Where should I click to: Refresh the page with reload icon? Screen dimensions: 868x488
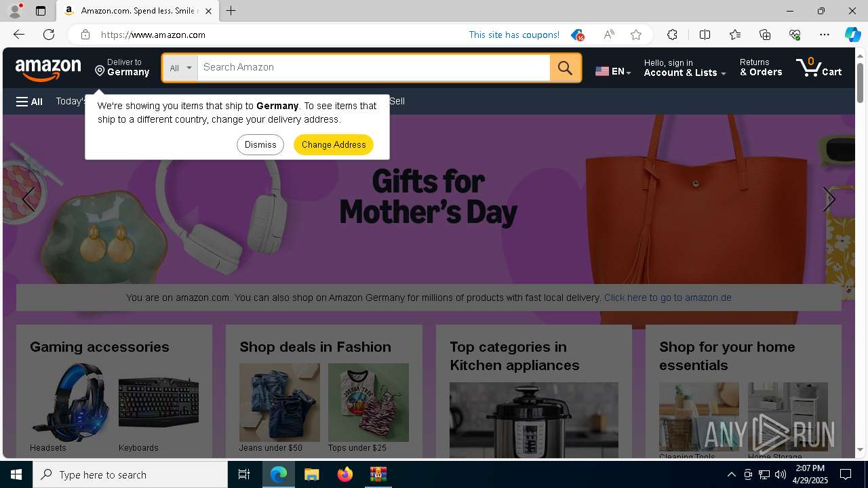pyautogui.click(x=49, y=35)
